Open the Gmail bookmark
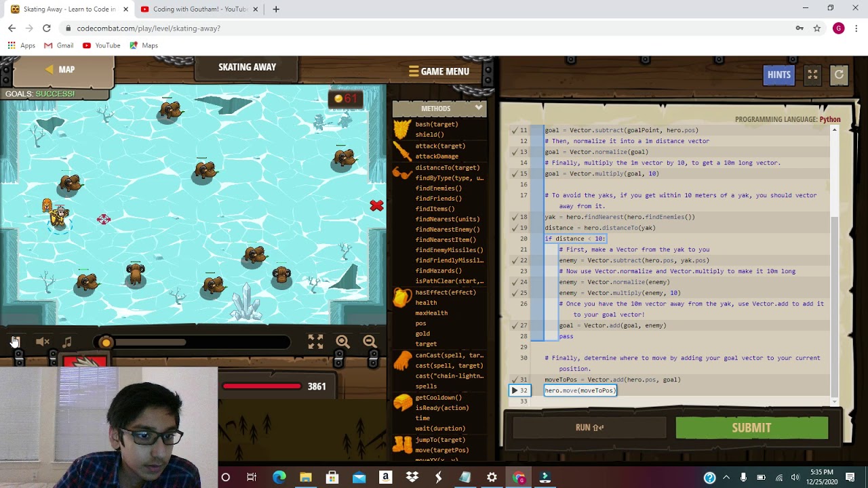This screenshot has height=488, width=868. [x=58, y=45]
